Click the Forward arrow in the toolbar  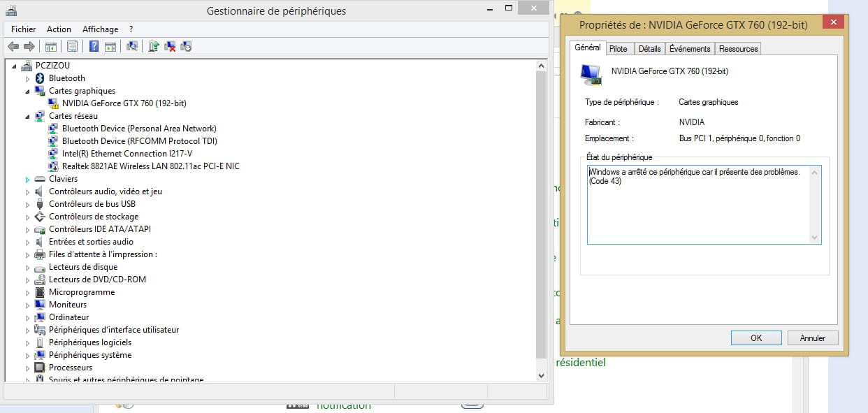(29, 47)
